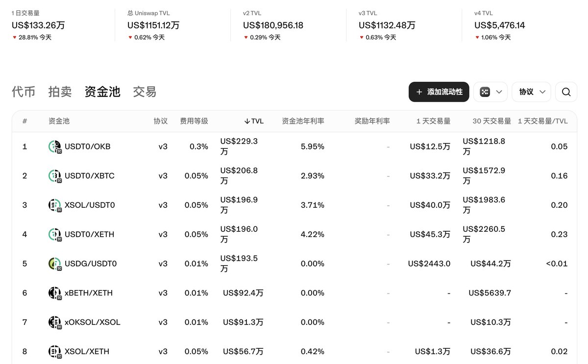Click the xOKSOL/XSOL pool token icon
588x364 pixels.
[55, 322]
